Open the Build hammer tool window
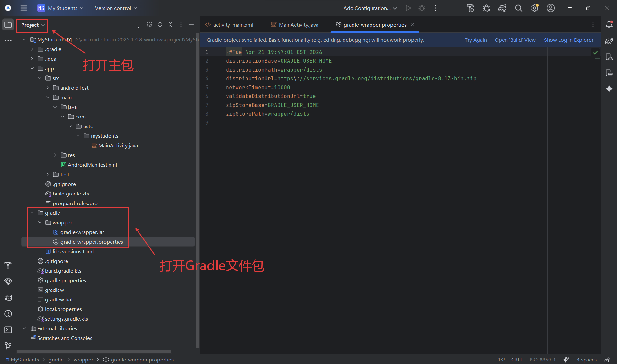Viewport: 617px width, 364px height. click(x=8, y=265)
